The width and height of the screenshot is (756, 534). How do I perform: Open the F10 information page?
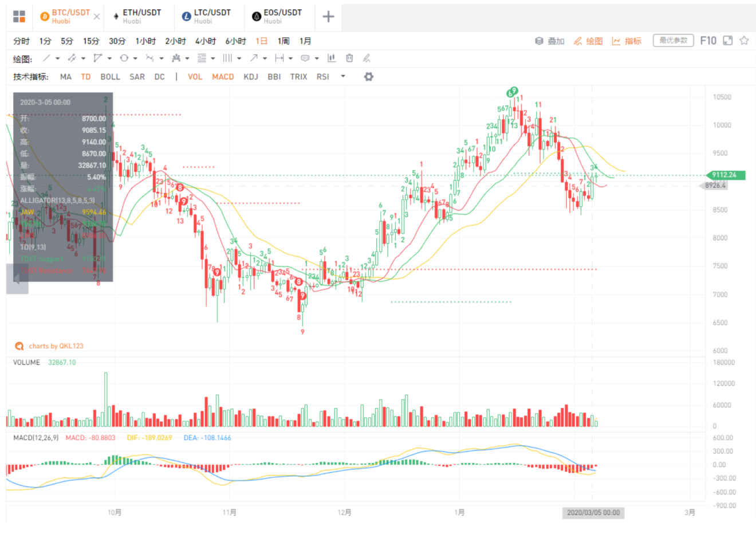pos(708,40)
